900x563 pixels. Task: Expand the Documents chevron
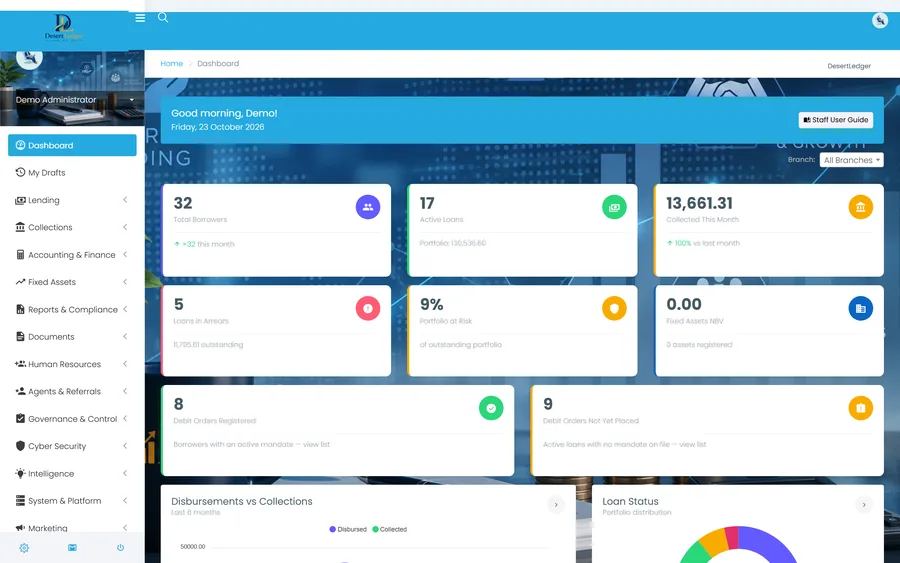125,337
